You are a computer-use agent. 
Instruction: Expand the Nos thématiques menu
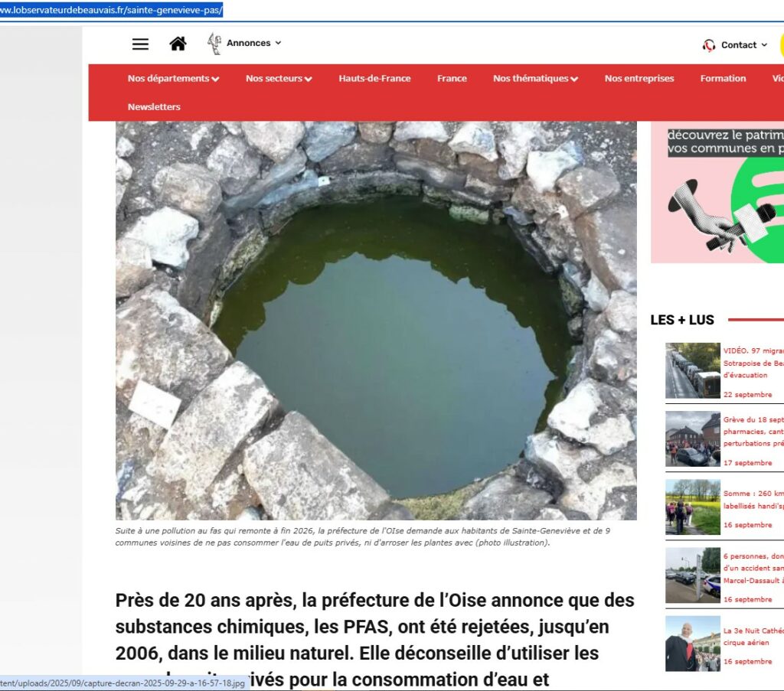535,79
